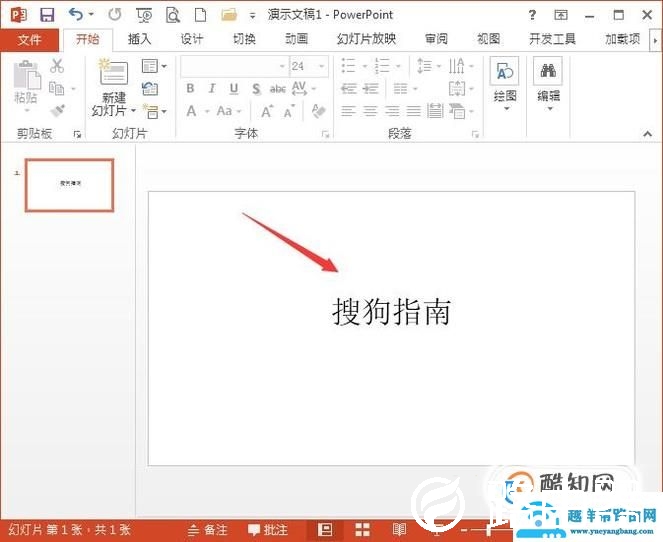Switch to Normal view in status bar

pos(325,529)
